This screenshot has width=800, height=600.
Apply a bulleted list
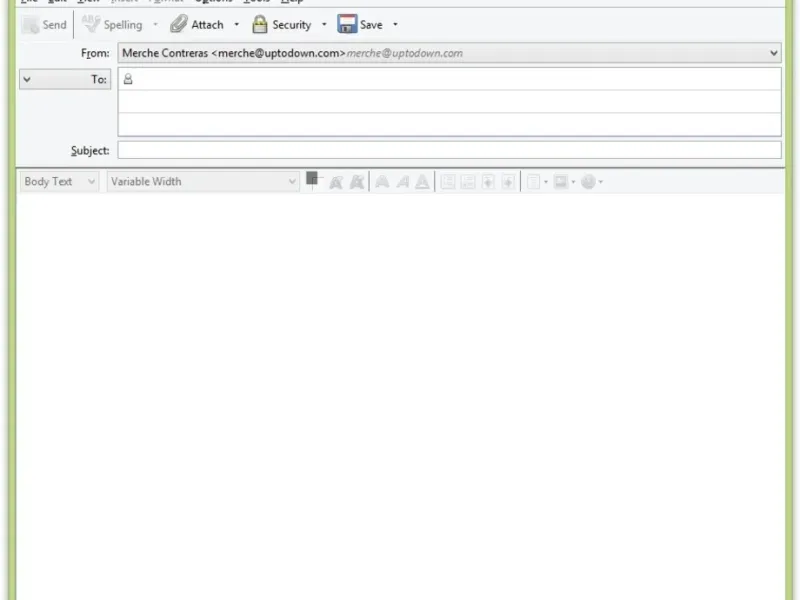pos(447,182)
